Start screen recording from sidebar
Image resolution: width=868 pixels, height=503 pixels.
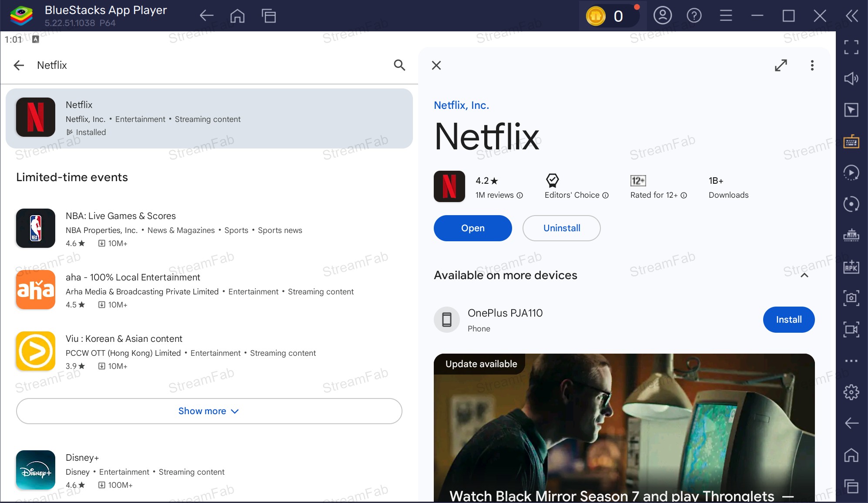tap(851, 329)
